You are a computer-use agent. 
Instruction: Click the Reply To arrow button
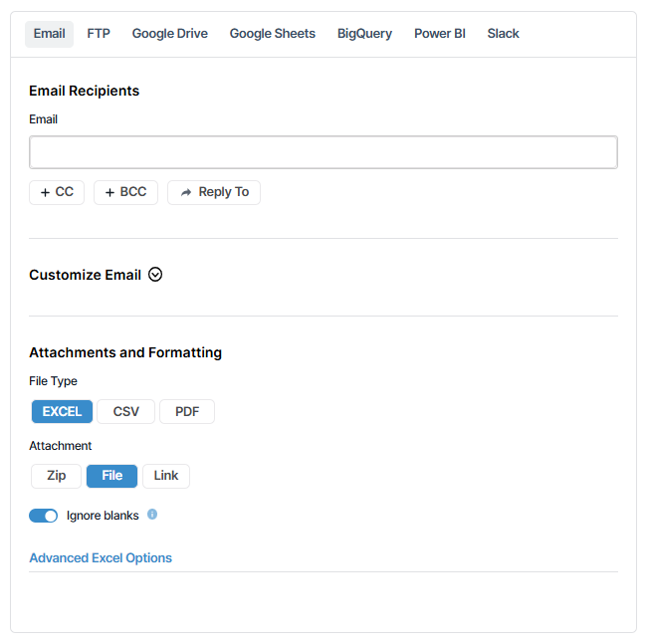pyautogui.click(x=214, y=192)
